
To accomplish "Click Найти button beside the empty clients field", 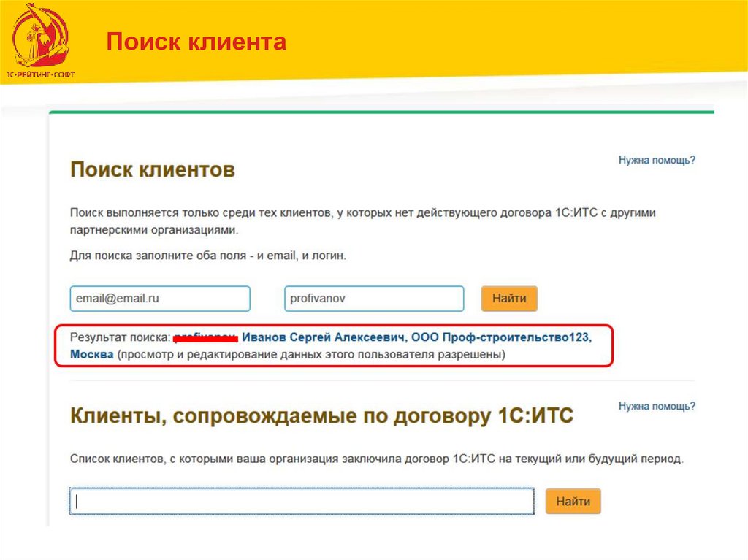I will [x=573, y=502].
